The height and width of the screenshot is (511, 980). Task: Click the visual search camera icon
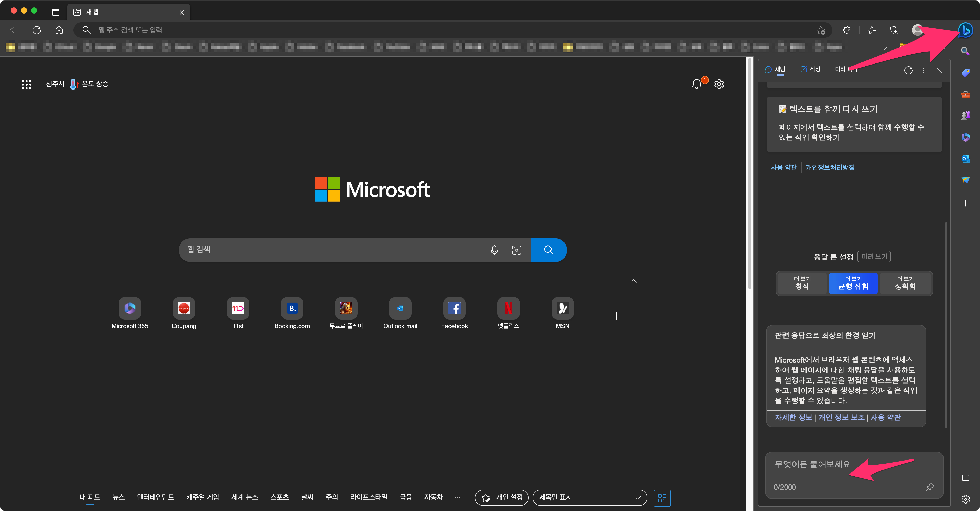click(x=516, y=250)
